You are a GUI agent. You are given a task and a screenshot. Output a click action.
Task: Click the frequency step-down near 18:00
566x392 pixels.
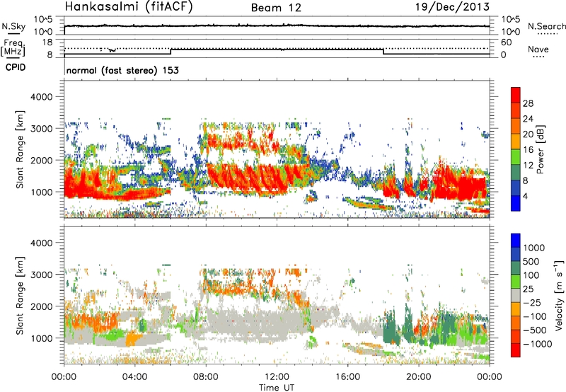coord(383,52)
